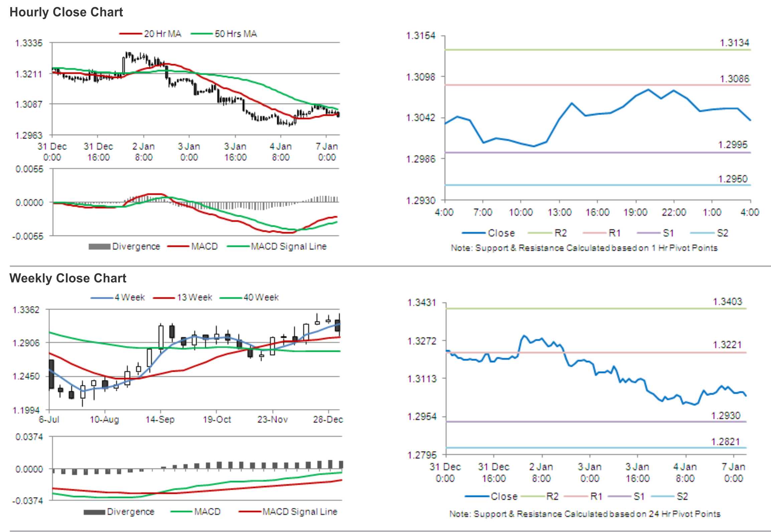Click the '22:00' time axis label

click(x=674, y=212)
